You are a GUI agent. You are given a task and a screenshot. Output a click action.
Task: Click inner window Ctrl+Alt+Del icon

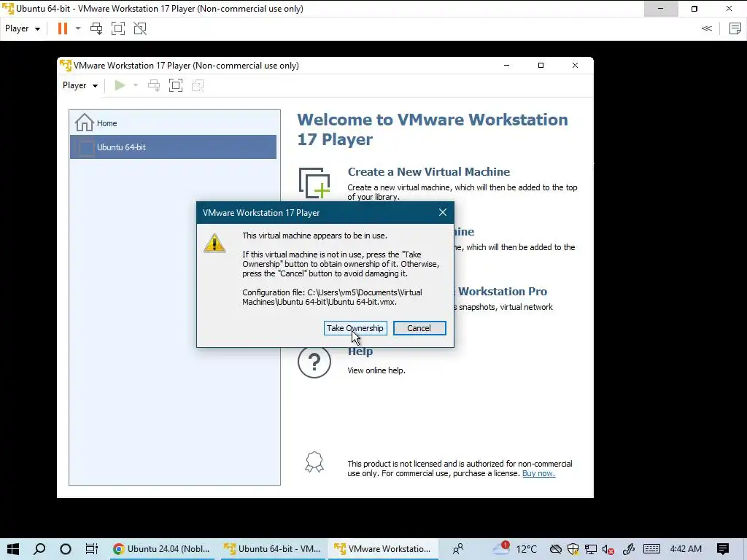(154, 86)
